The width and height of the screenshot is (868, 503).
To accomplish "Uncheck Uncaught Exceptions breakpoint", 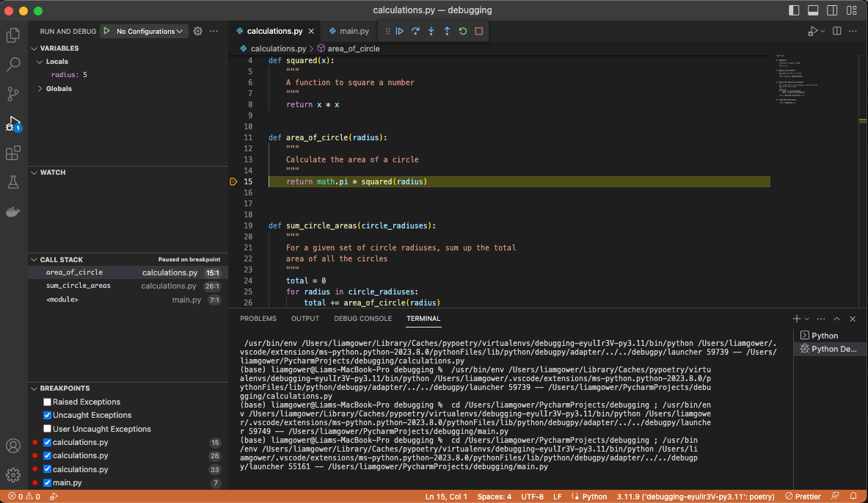I will coord(47,416).
